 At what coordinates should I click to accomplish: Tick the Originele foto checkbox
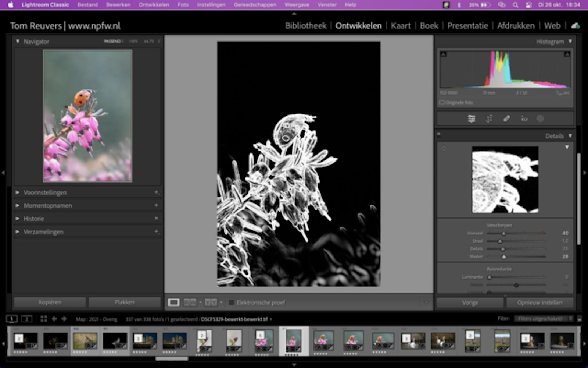[442, 103]
